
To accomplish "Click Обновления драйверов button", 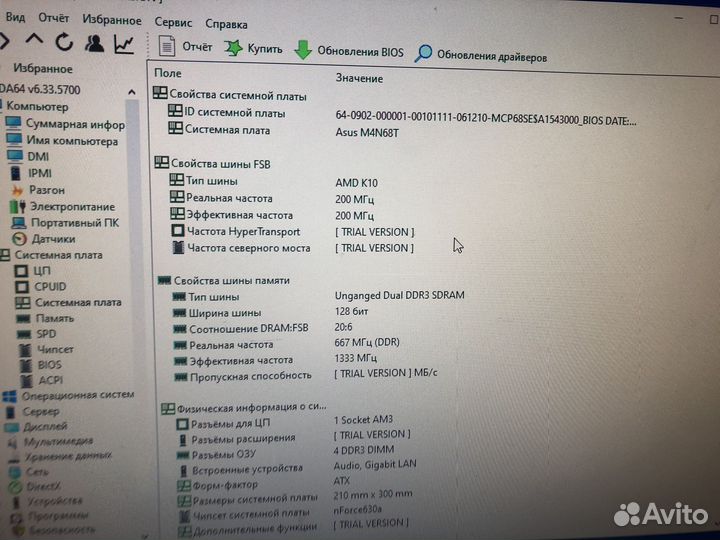I will [x=480, y=56].
